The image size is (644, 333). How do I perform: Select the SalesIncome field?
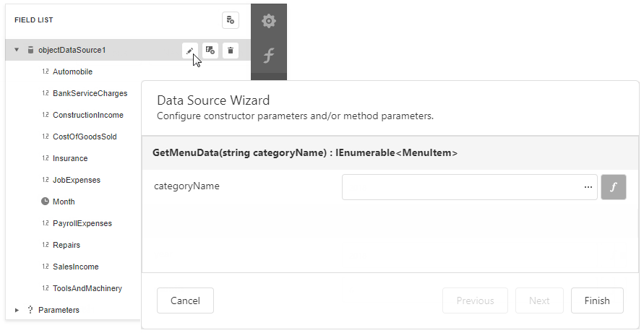[x=75, y=267]
